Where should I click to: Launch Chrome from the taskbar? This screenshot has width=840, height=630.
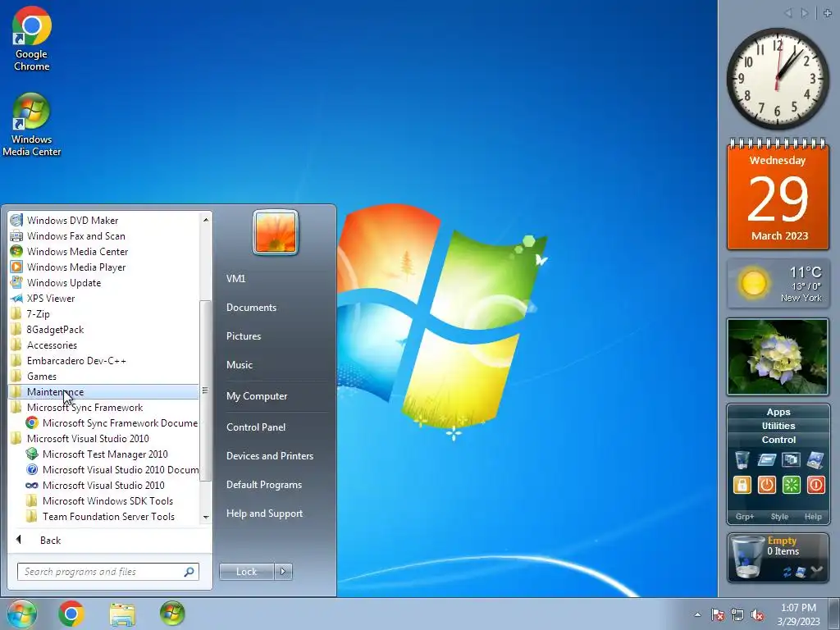[71, 614]
